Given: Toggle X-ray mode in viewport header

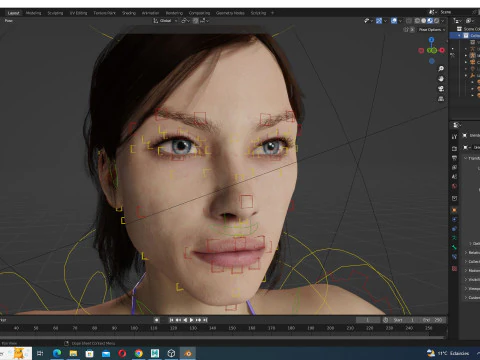Looking at the screenshot, I should click(409, 21).
